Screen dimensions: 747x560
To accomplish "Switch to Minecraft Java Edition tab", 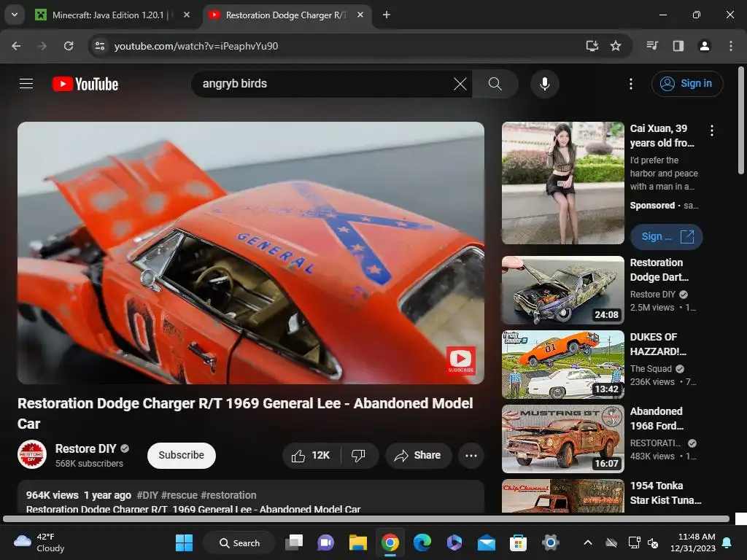I will click(x=112, y=15).
